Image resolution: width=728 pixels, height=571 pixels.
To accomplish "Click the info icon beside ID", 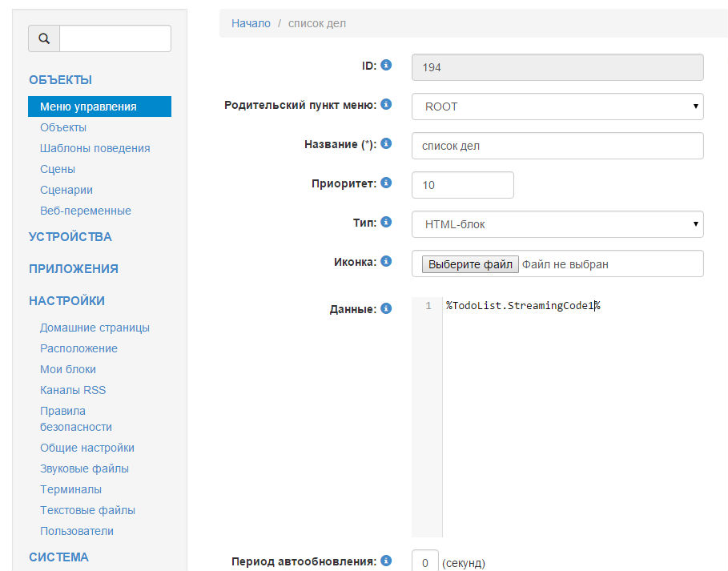I will pyautogui.click(x=386, y=65).
